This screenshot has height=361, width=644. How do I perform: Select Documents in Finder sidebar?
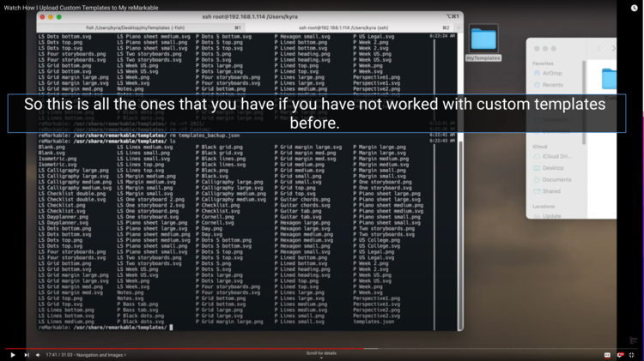point(556,180)
